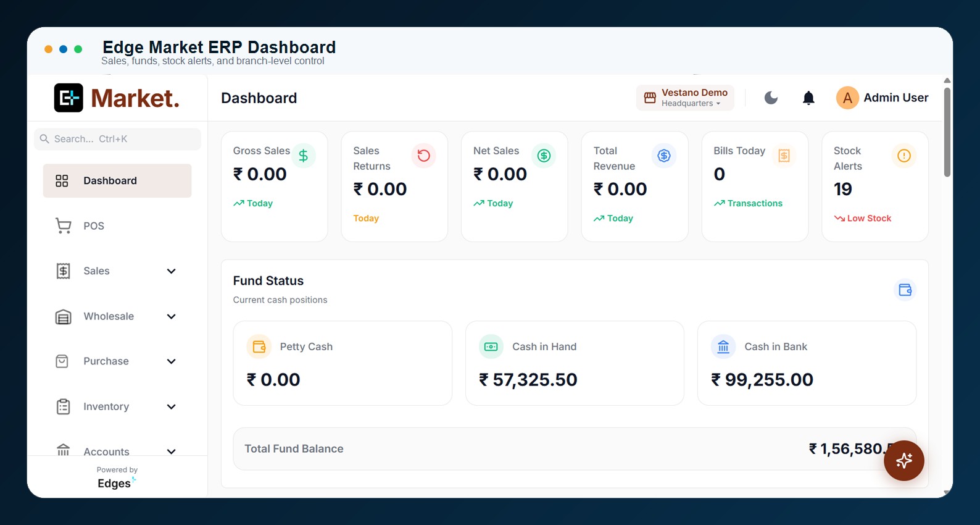Click the Total Fund Balance label
The height and width of the screenshot is (525, 980).
point(294,449)
